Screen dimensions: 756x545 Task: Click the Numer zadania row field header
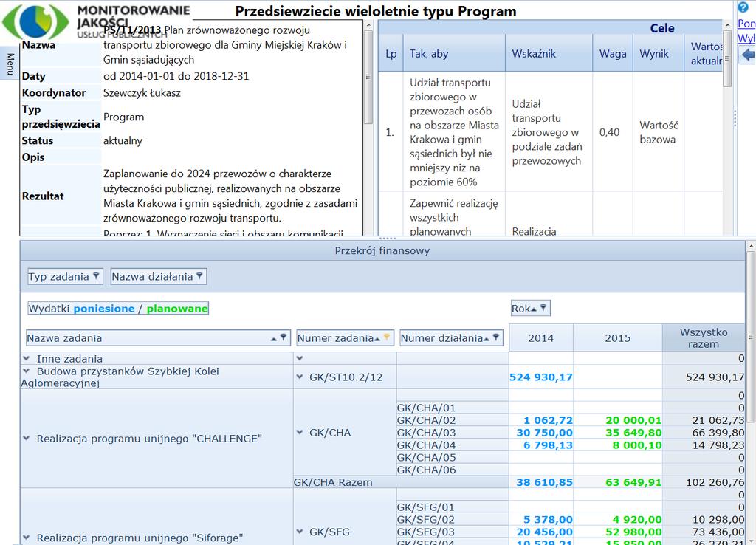click(x=346, y=338)
